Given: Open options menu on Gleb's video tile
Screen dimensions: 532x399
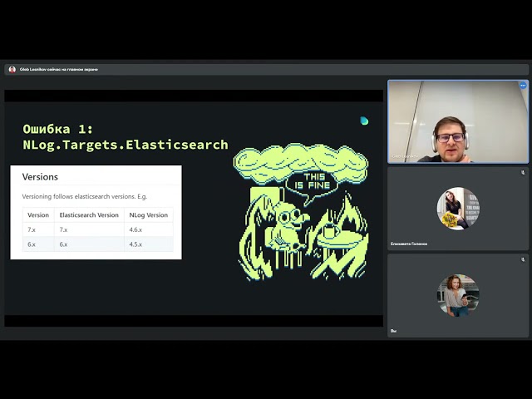Looking at the screenshot, I should pyautogui.click(x=523, y=86).
